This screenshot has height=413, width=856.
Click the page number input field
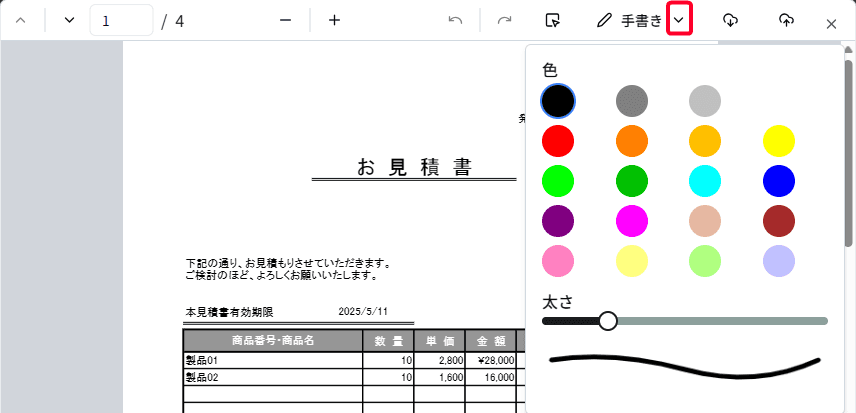pyautogui.click(x=121, y=21)
